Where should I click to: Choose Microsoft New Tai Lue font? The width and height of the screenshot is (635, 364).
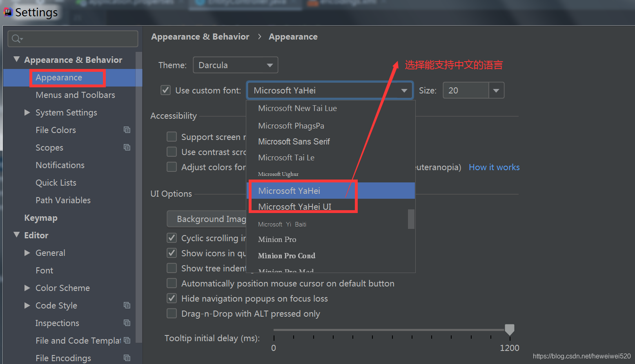coord(331,108)
